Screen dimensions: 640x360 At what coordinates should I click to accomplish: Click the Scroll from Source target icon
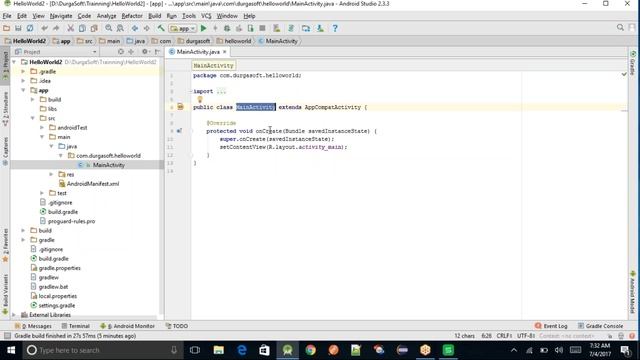pyautogui.click(x=121, y=52)
